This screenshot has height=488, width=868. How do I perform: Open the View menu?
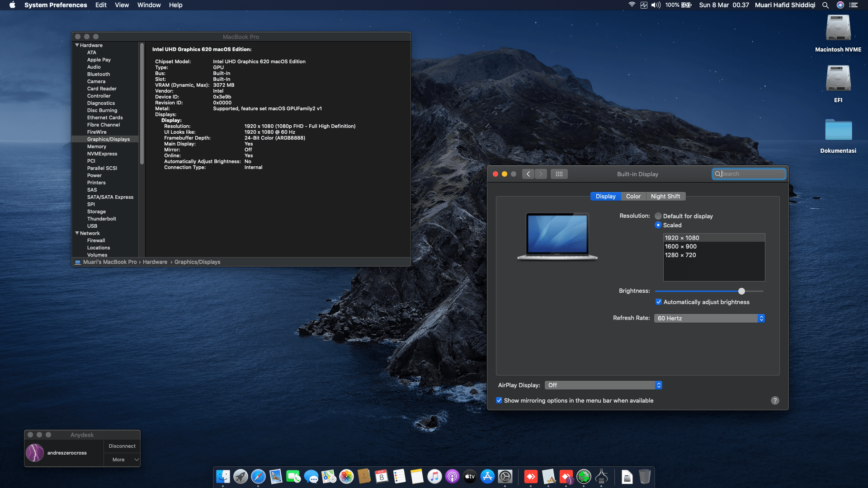(x=122, y=5)
